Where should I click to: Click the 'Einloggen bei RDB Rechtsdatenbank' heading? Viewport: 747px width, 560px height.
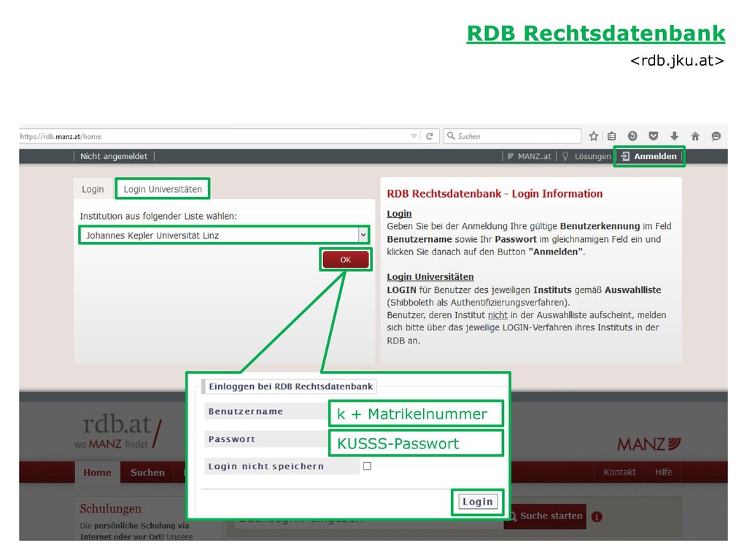tap(290, 386)
